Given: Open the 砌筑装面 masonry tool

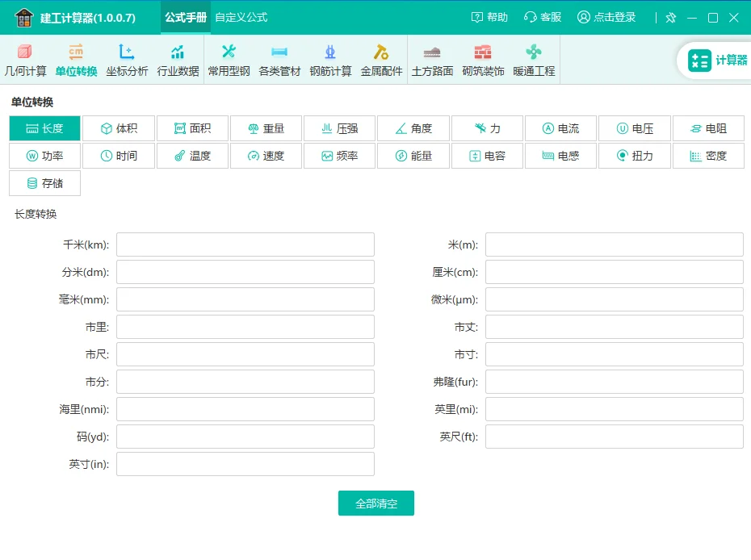Looking at the screenshot, I should point(483,59).
